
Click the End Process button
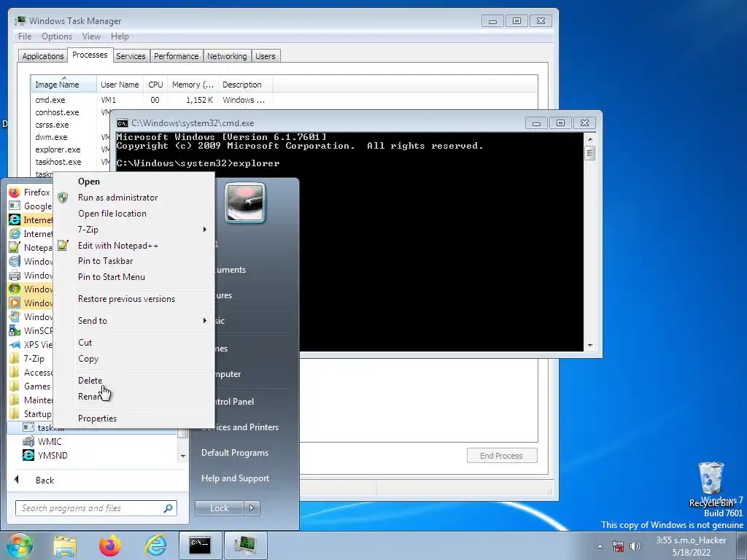pyautogui.click(x=502, y=456)
